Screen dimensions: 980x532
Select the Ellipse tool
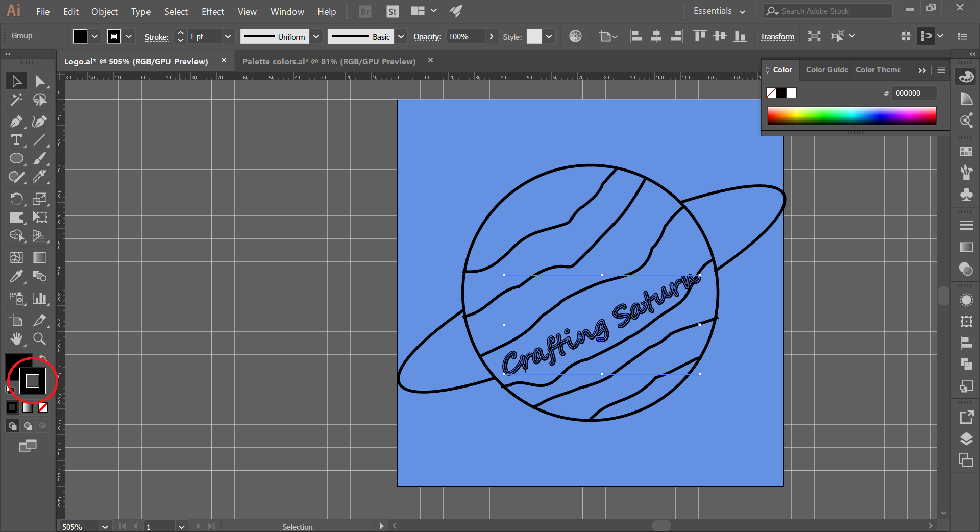[16, 158]
